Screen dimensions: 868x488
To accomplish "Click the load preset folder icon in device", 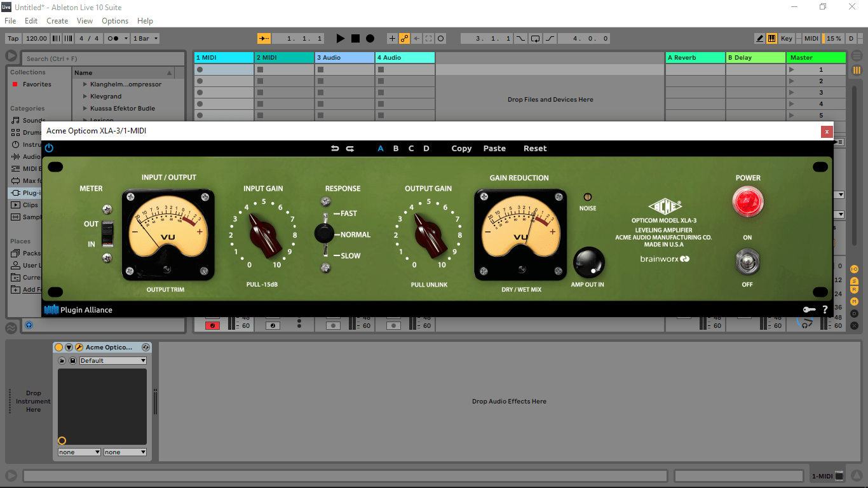I will tap(62, 361).
